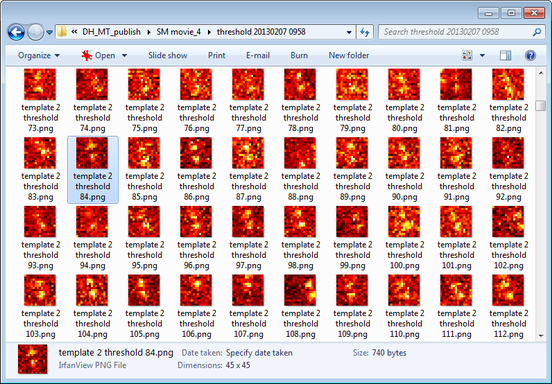Select thumbnail of template 2 threshold 74.png

tap(92, 84)
